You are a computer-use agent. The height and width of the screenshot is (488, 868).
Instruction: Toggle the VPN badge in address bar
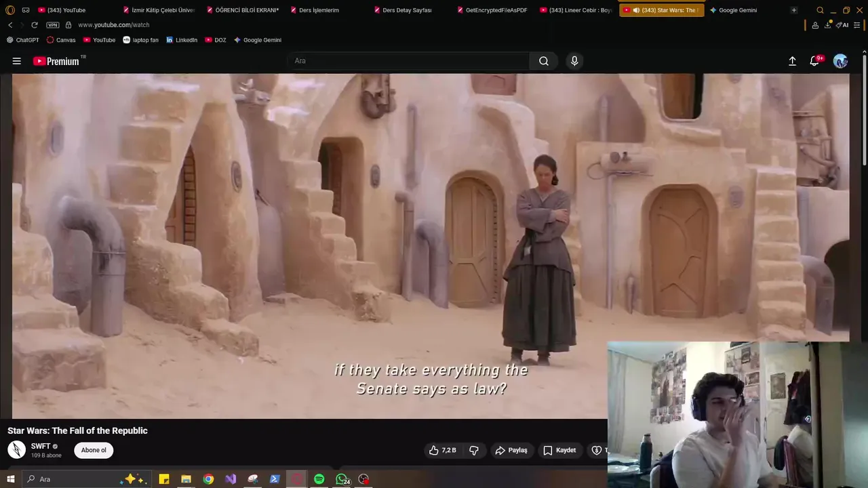(52, 25)
